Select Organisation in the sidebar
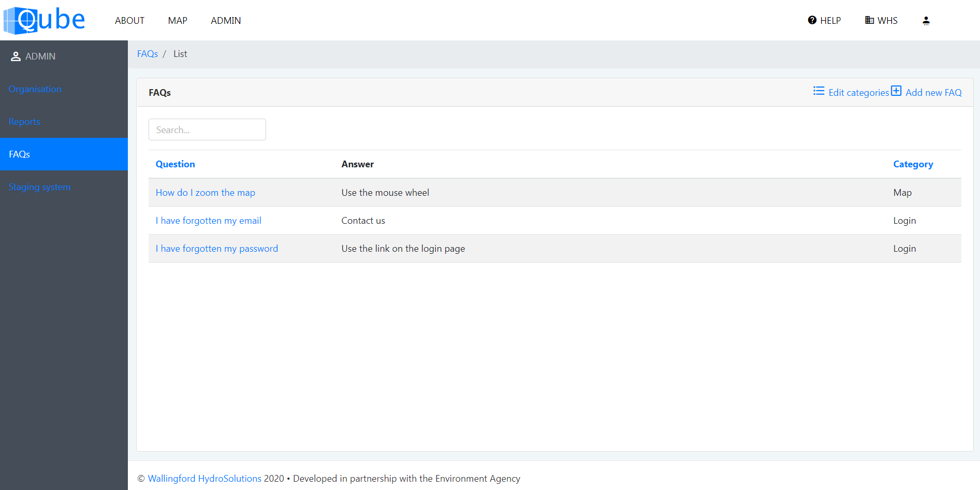Screen dimensions: 980x490 tap(35, 89)
